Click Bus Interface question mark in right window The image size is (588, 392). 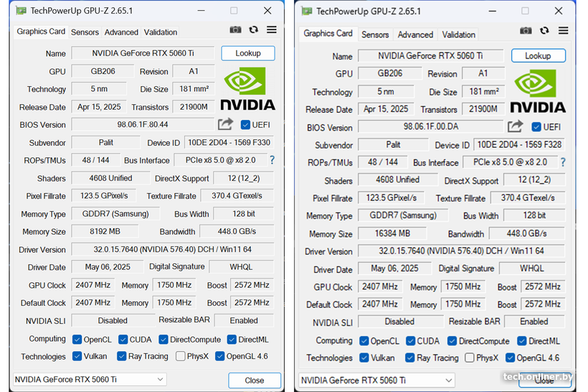coord(563,162)
